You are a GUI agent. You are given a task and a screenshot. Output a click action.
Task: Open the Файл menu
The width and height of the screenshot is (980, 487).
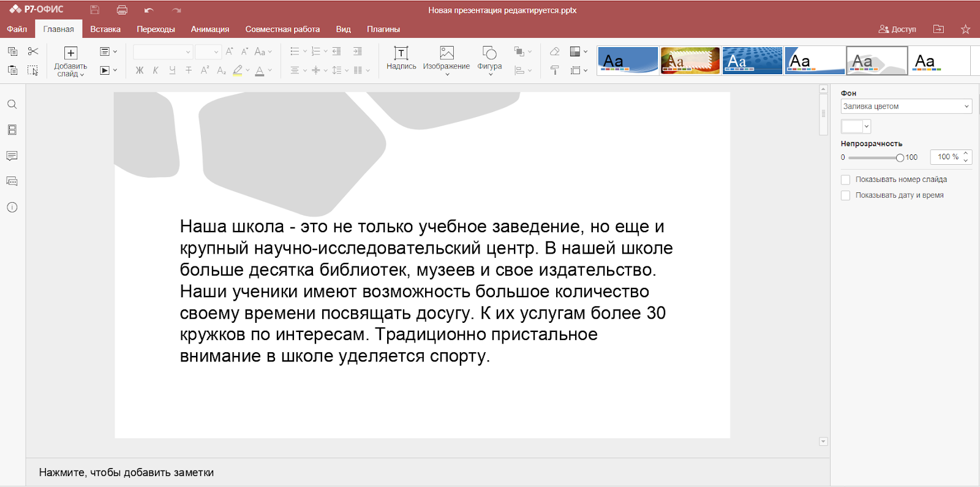[x=17, y=29]
